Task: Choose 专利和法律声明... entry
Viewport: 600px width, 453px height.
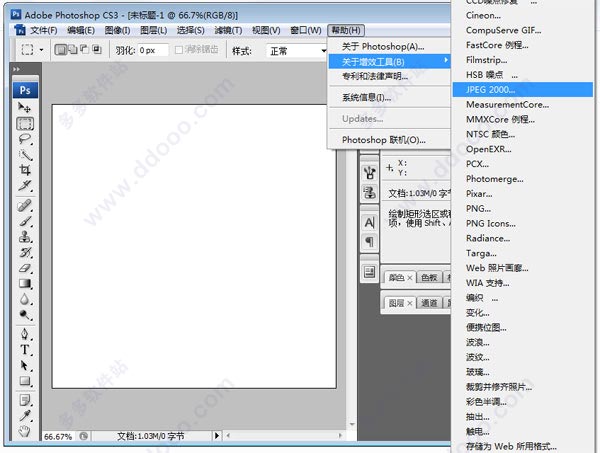Action: 389,76
